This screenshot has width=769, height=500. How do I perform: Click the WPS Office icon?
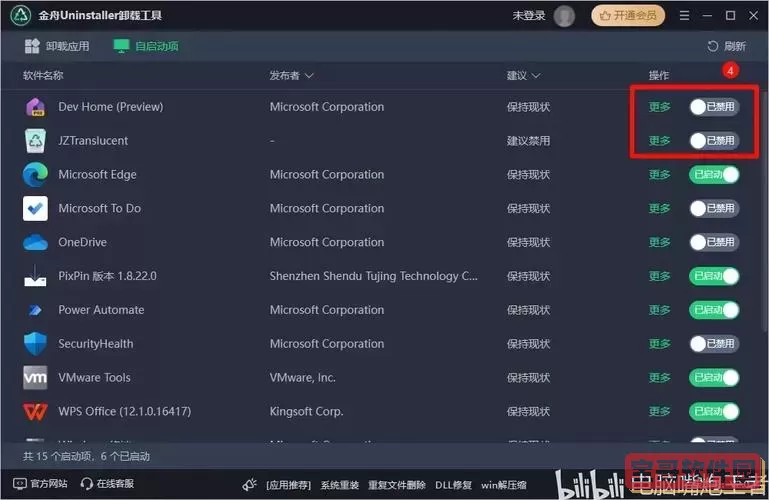(x=35, y=411)
